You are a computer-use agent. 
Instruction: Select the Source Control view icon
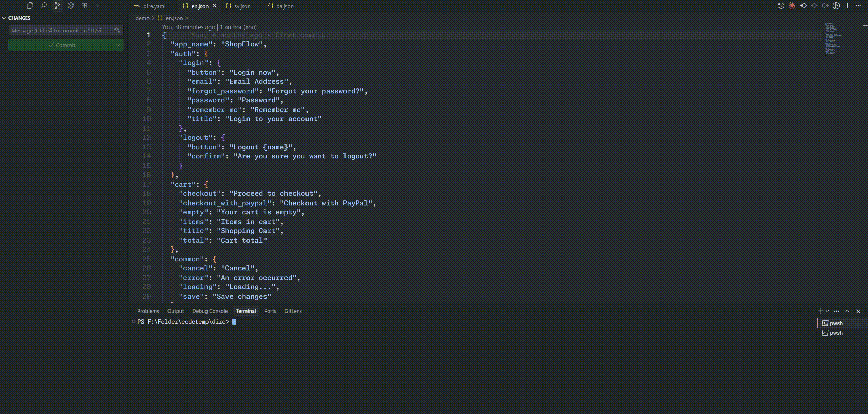57,6
